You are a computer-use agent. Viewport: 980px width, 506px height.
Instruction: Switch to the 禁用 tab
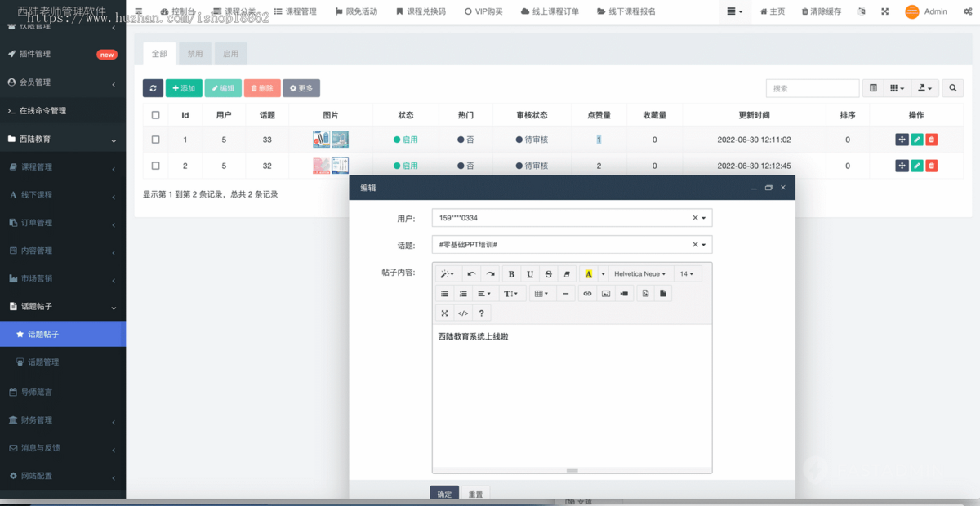click(x=194, y=53)
